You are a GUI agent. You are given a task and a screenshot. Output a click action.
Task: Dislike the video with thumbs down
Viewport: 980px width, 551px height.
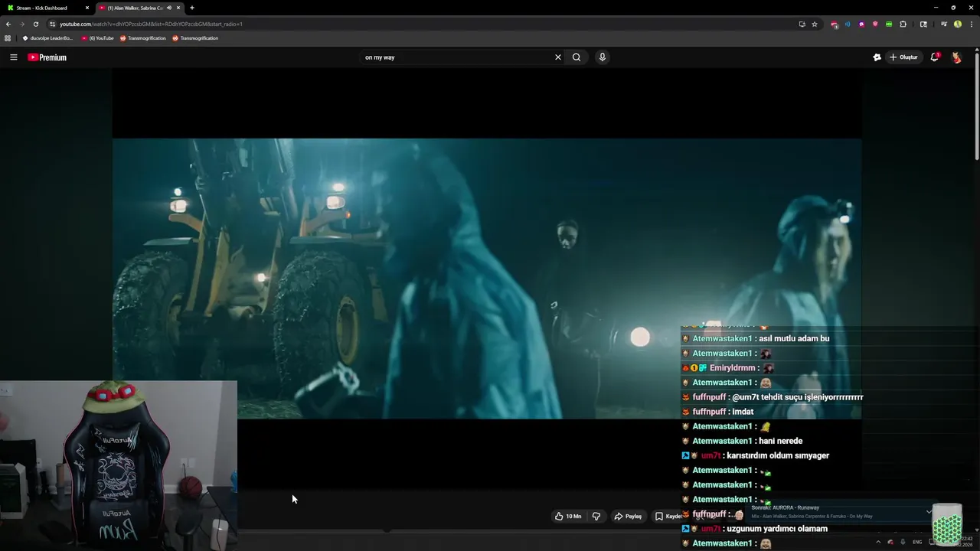[596, 517]
